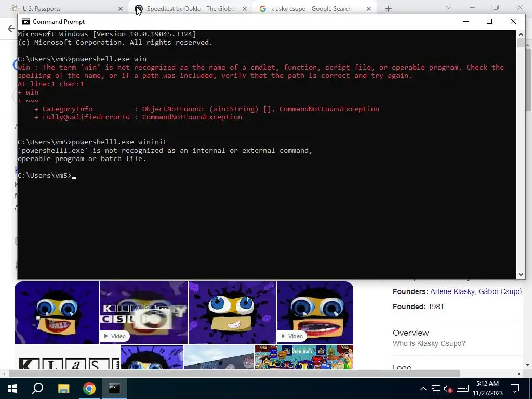Click Command Prompt scrollbar down arrow
Viewport: 532px width, 399px height.
pos(521,275)
